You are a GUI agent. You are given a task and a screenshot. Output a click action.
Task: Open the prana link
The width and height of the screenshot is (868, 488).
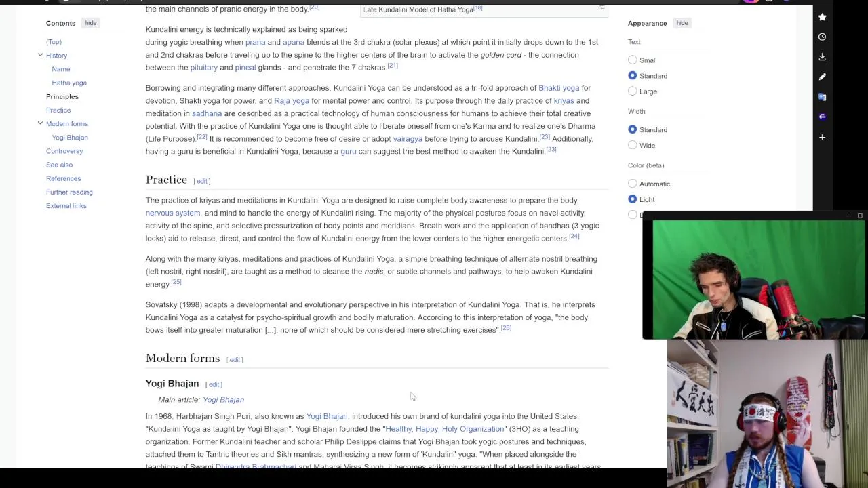coord(255,42)
